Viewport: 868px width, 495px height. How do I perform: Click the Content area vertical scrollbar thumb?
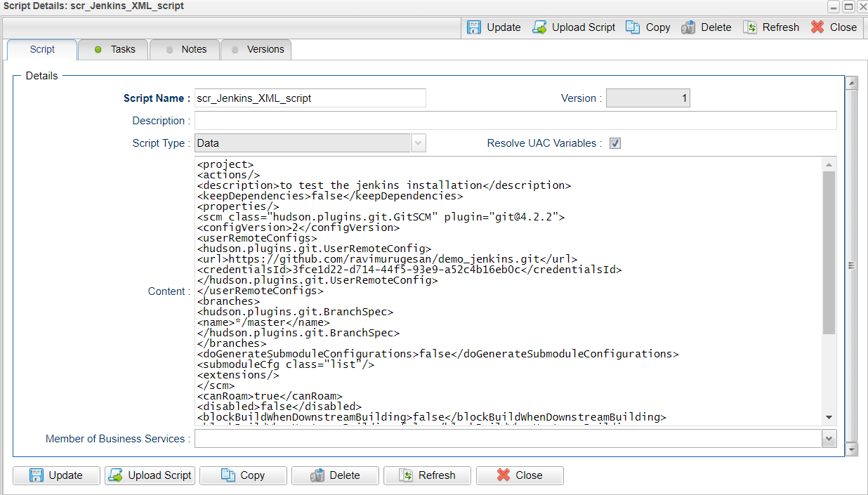click(x=829, y=253)
